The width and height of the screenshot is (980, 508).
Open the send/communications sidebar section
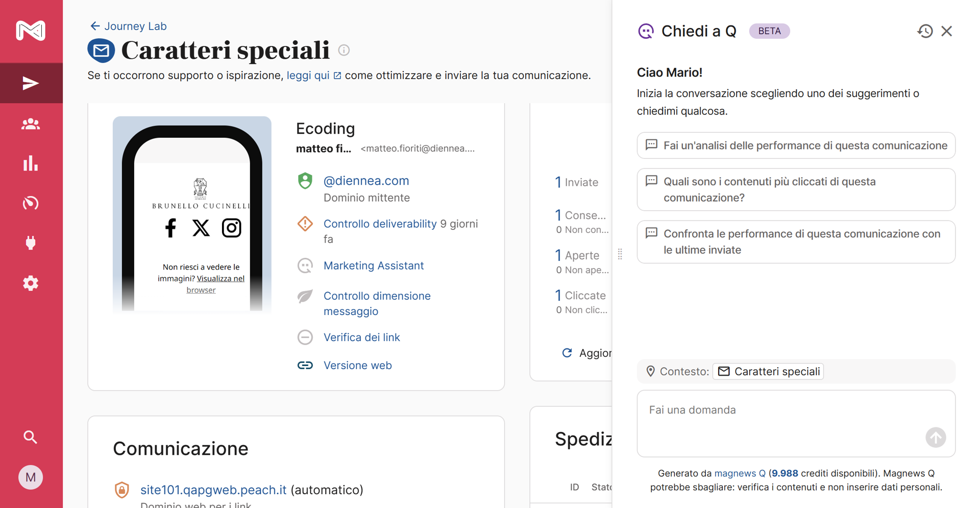click(x=31, y=83)
